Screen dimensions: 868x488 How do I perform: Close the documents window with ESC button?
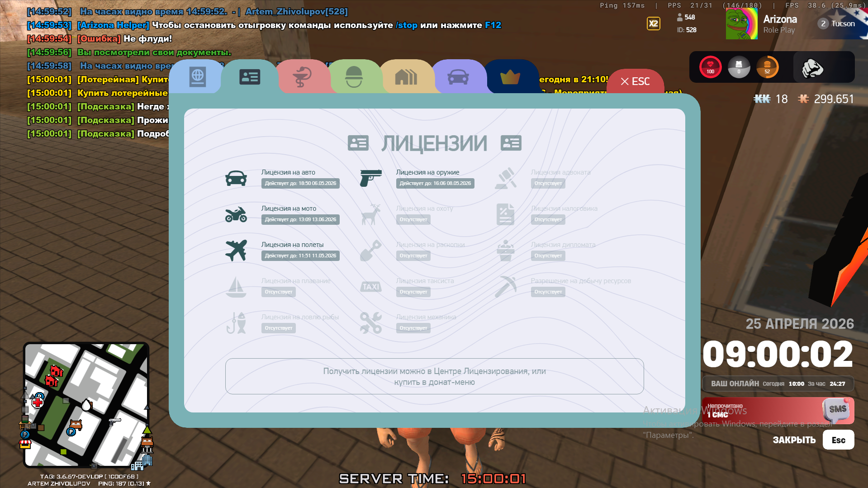(635, 81)
